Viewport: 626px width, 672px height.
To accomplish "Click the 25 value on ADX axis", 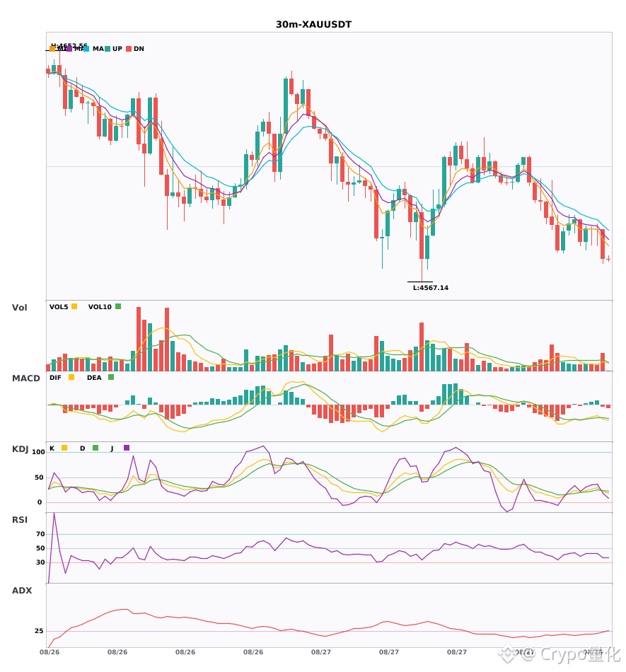I will (x=39, y=631).
